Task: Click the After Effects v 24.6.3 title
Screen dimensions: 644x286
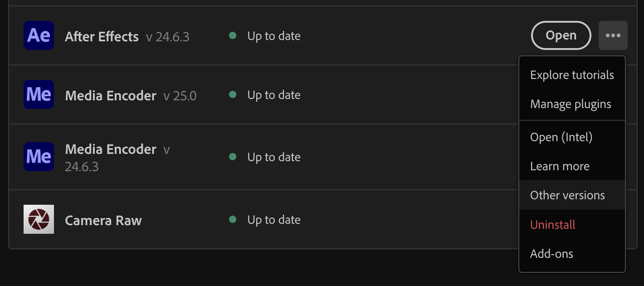Action: (x=127, y=36)
